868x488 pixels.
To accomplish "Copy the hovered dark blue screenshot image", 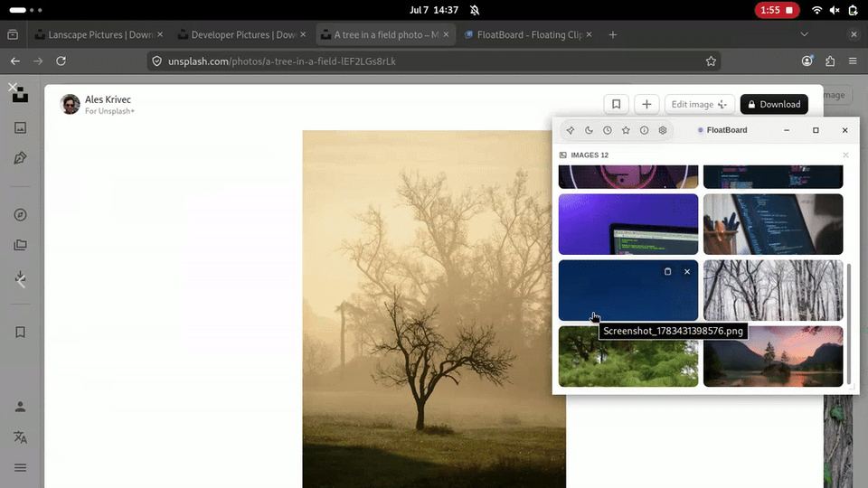I will pos(667,272).
